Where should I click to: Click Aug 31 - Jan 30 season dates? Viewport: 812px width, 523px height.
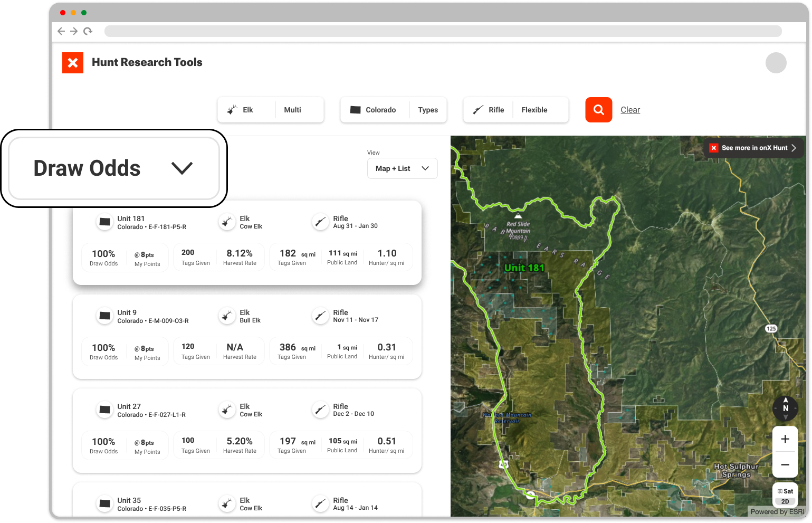[355, 226]
